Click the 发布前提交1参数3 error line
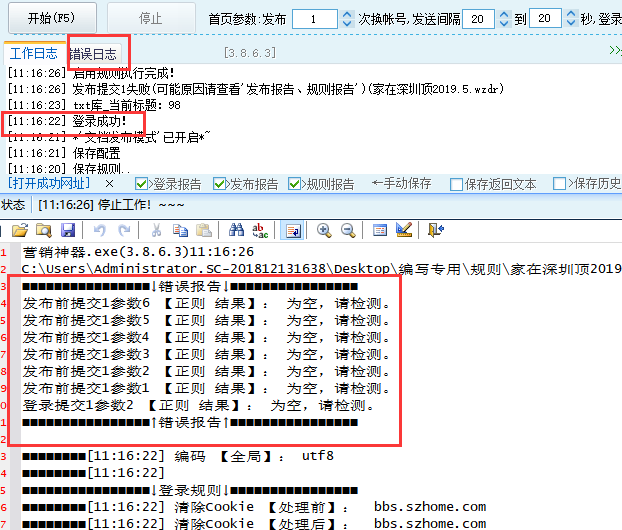 tap(206, 354)
